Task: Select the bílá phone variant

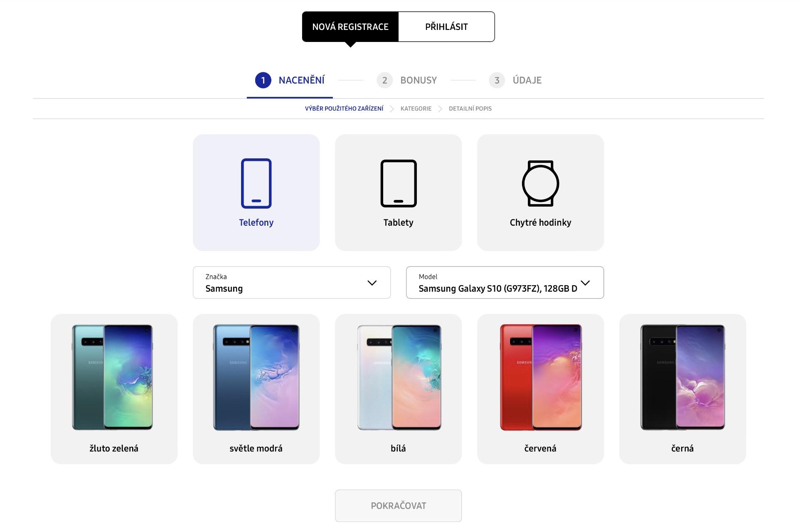Action: (x=398, y=389)
